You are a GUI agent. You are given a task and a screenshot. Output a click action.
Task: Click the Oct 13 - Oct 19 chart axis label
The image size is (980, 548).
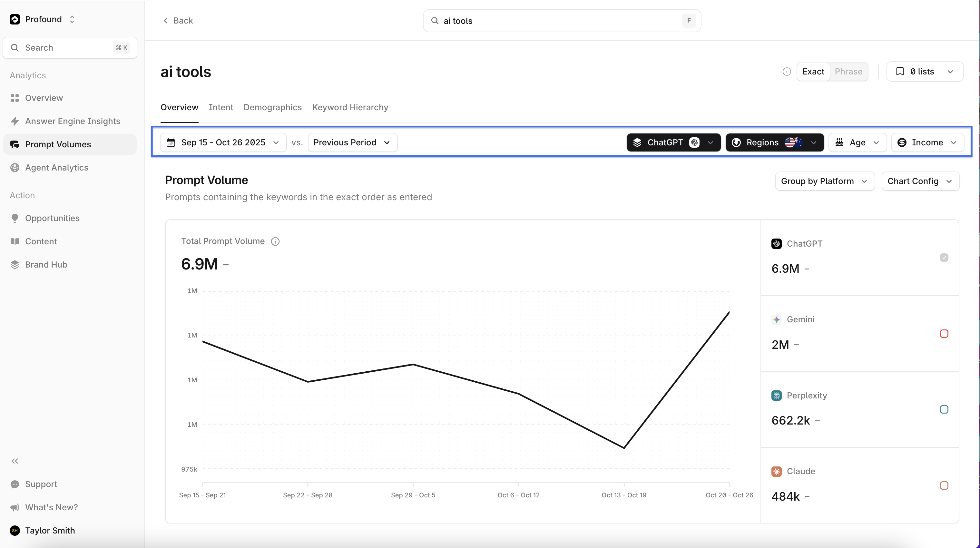(624, 495)
